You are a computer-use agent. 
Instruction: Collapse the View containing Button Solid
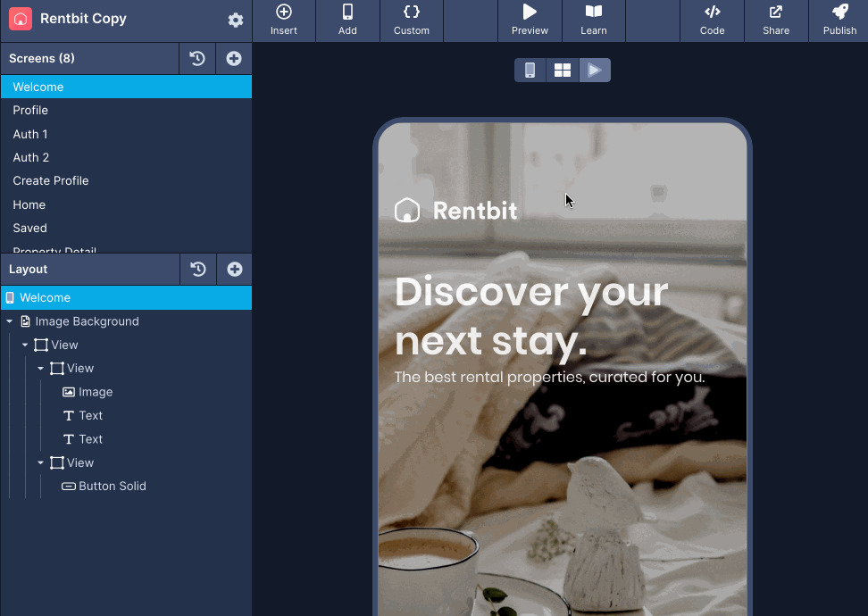click(x=40, y=462)
